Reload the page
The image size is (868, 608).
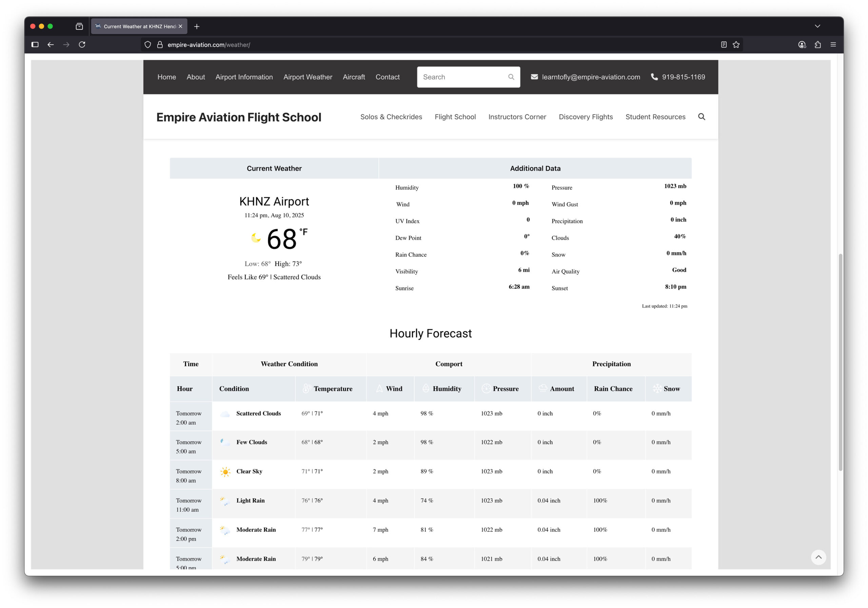point(82,45)
